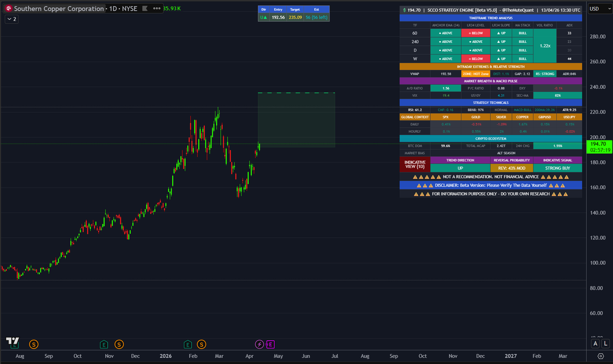613x364 pixels.
Task: Click the 1D interval label in legend
Action: click(x=113, y=9)
